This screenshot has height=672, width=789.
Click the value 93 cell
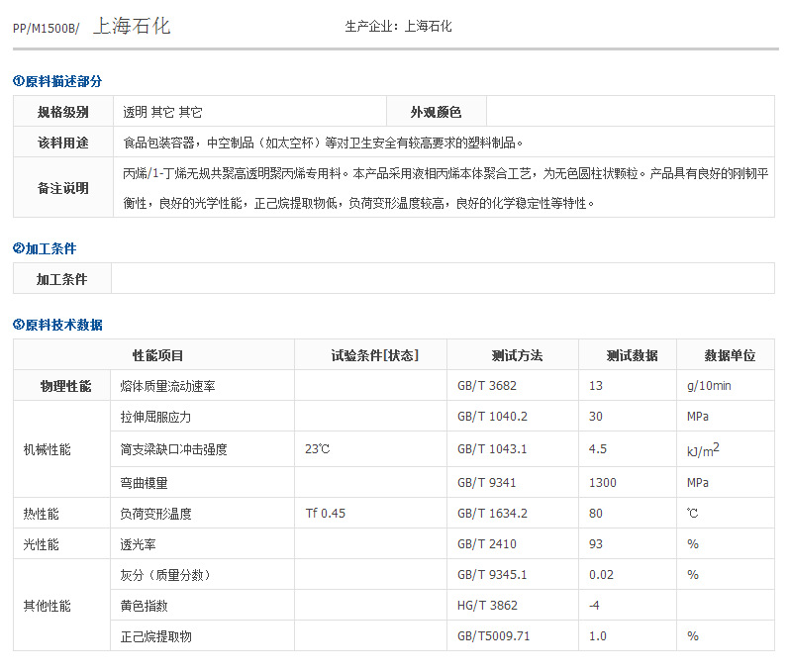(628, 543)
